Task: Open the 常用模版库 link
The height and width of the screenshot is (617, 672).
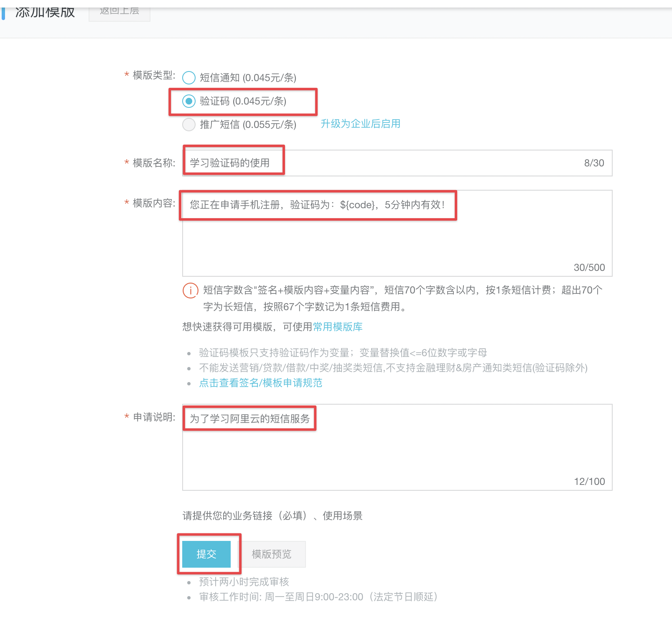Action: point(338,327)
